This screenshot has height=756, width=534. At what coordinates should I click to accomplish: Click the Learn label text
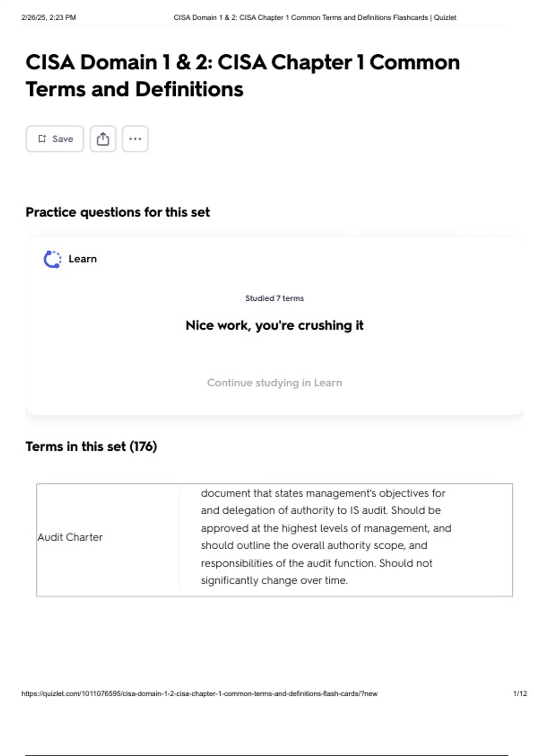(82, 259)
